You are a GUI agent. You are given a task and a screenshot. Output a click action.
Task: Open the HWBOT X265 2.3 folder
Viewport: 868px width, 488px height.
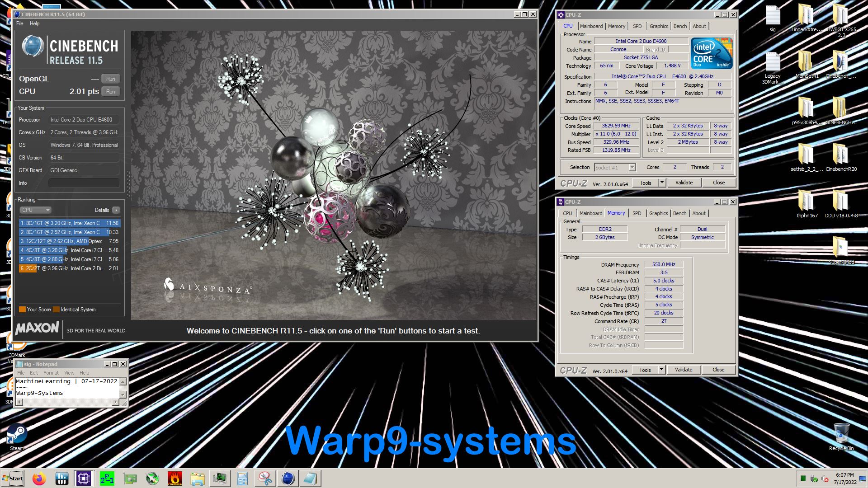click(x=841, y=20)
